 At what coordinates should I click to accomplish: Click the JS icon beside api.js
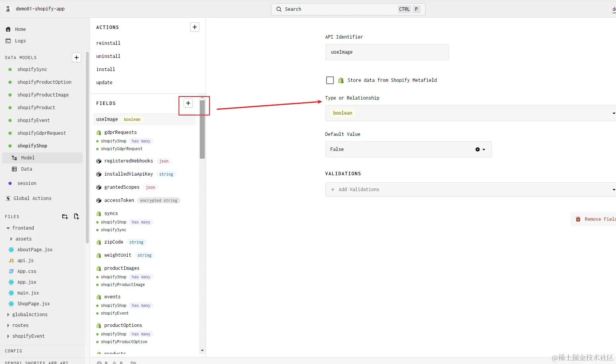[x=11, y=261]
